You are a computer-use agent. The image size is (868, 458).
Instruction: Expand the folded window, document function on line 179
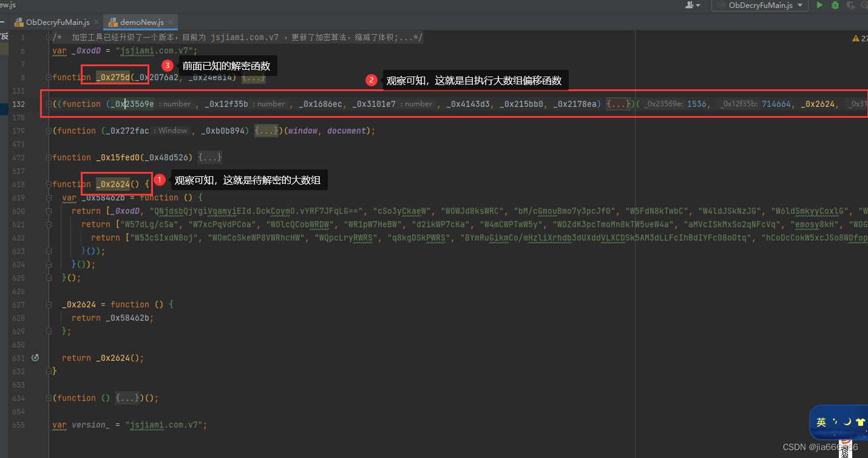click(49, 131)
